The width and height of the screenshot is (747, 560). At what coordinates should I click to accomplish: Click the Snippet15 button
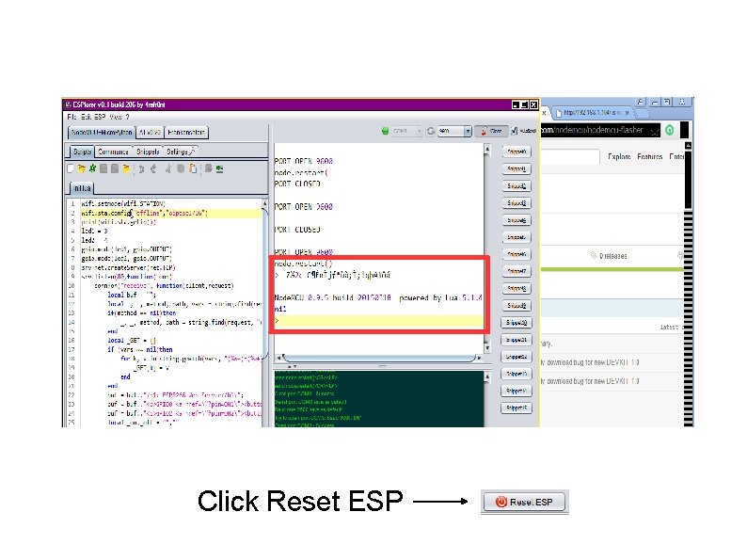coord(517,408)
